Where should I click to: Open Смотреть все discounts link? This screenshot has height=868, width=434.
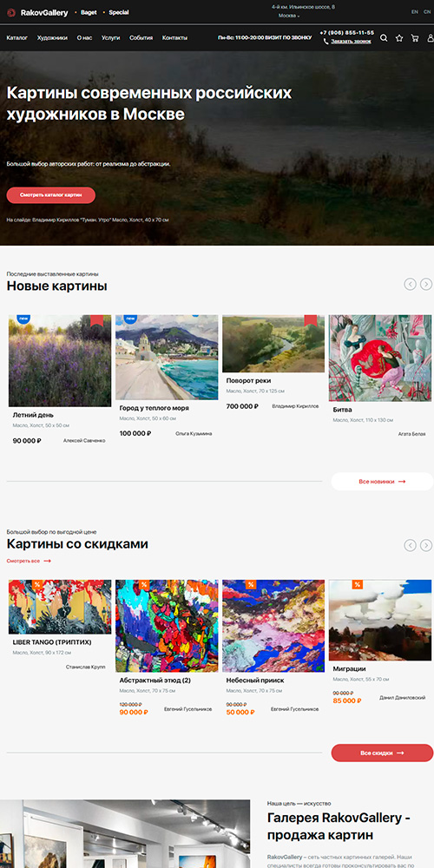pyautogui.click(x=29, y=561)
